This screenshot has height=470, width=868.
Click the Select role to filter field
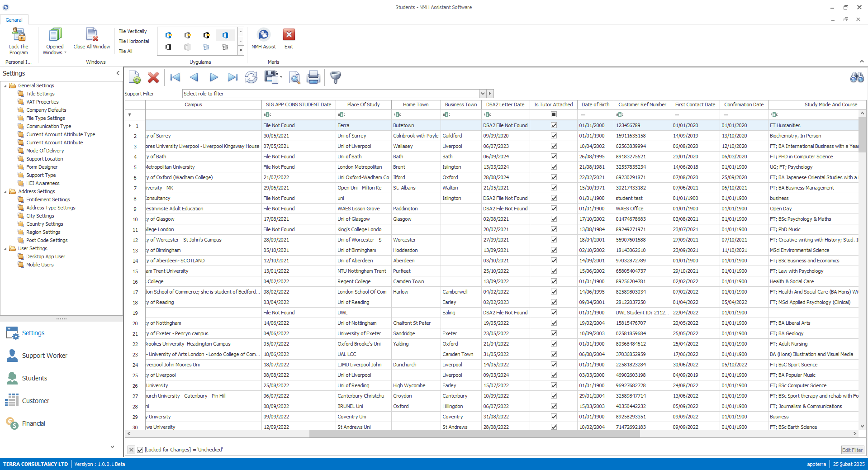pos(331,94)
